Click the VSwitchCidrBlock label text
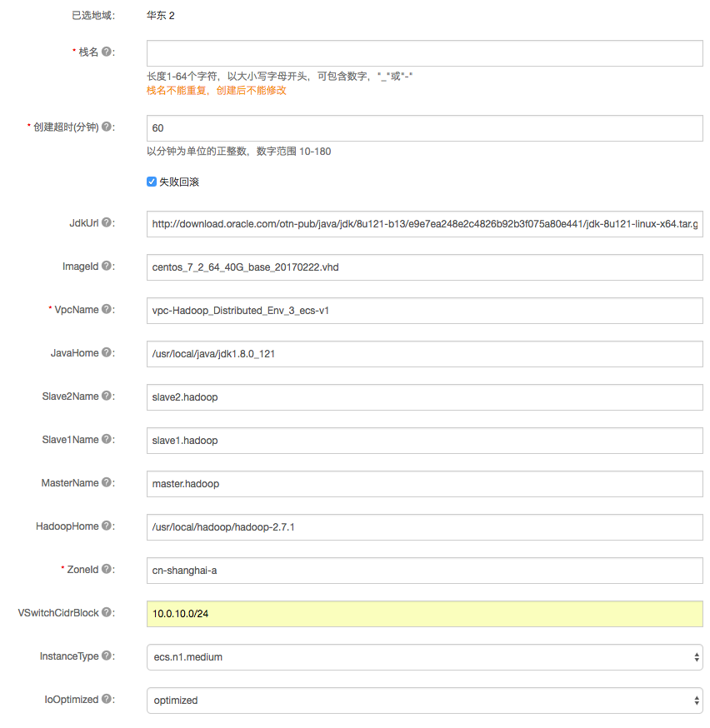This screenshot has height=728, width=710. pyautogui.click(x=58, y=613)
